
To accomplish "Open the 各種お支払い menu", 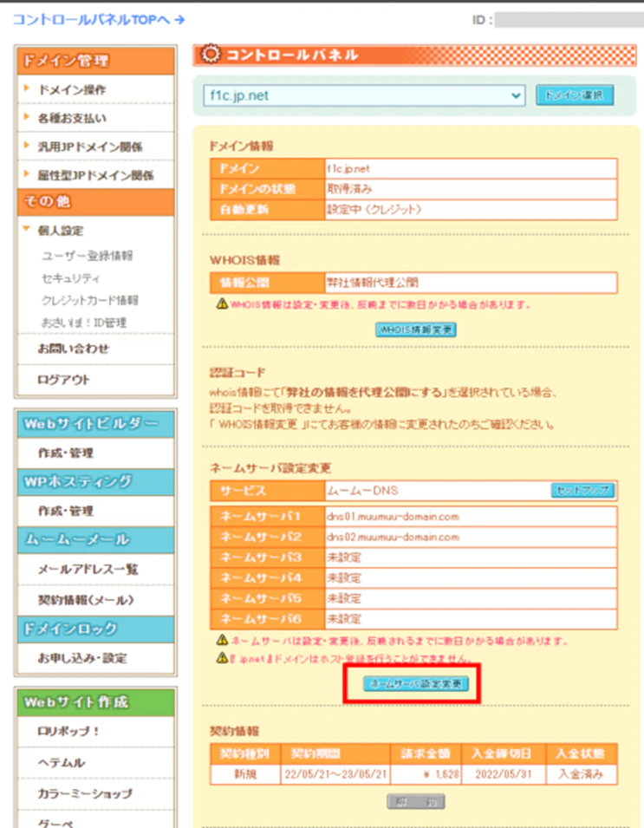I will (x=72, y=118).
